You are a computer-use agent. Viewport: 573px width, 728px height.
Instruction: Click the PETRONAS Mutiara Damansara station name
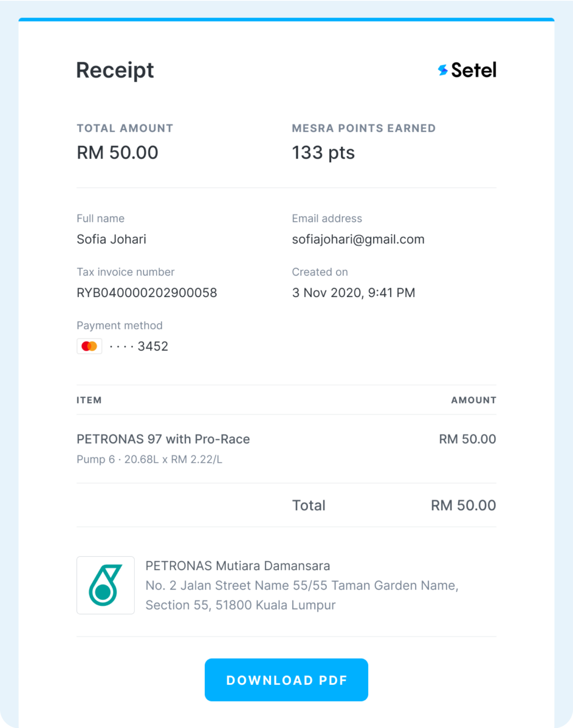238,566
